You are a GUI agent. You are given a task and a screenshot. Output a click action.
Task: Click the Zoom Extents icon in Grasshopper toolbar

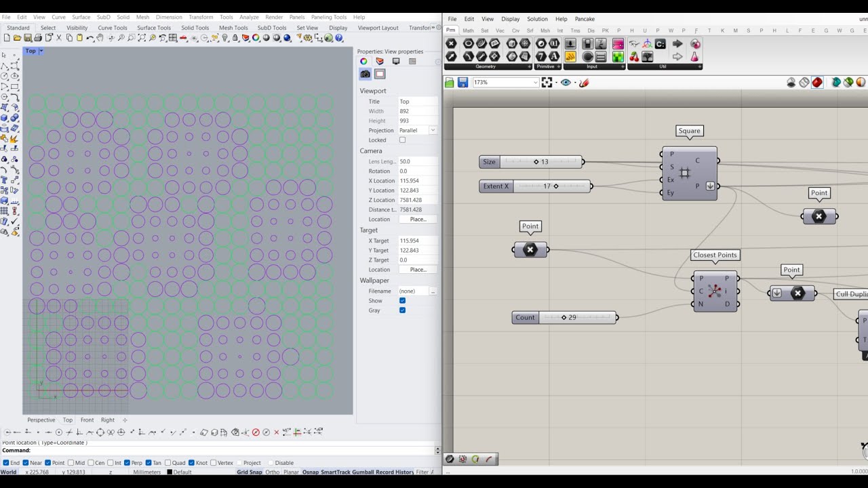tap(547, 83)
